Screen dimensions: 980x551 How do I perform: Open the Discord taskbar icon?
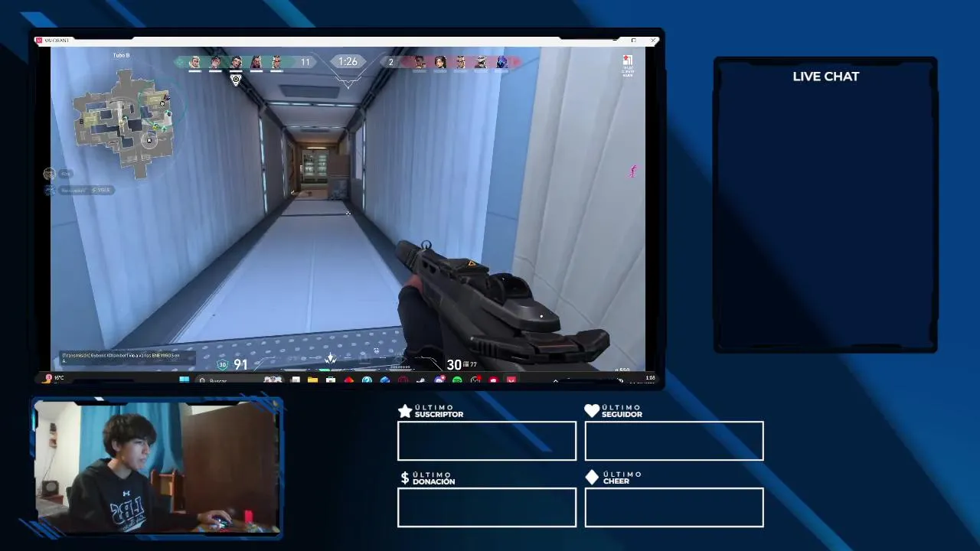[x=439, y=380]
